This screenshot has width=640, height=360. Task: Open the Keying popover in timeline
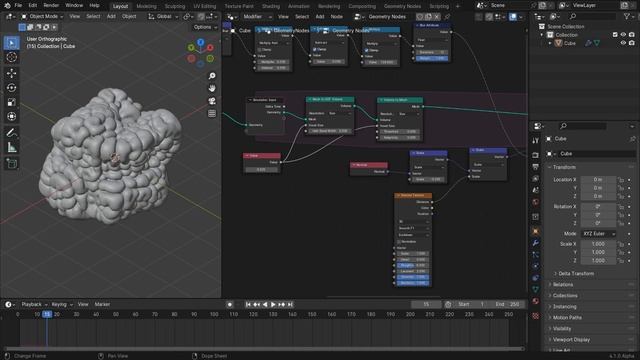62,304
